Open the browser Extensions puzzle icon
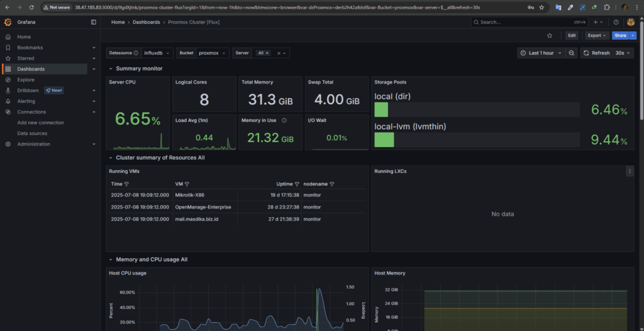The image size is (644, 331). pyautogui.click(x=607, y=8)
